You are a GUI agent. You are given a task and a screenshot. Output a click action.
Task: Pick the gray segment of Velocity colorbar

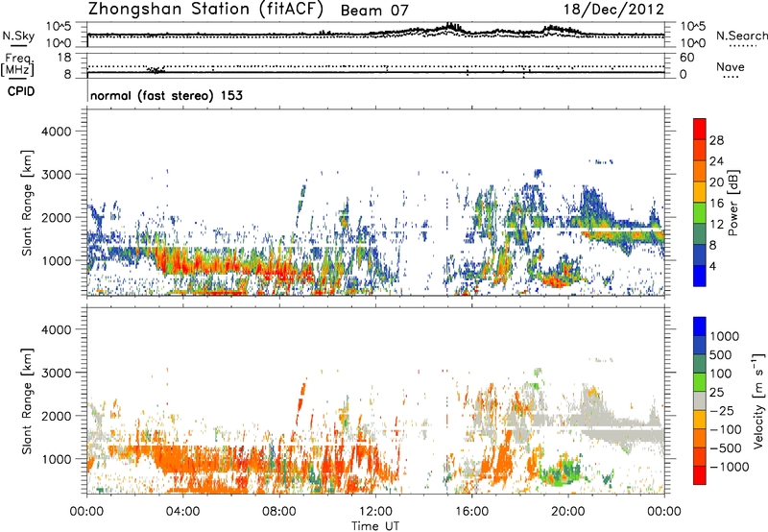(700, 400)
